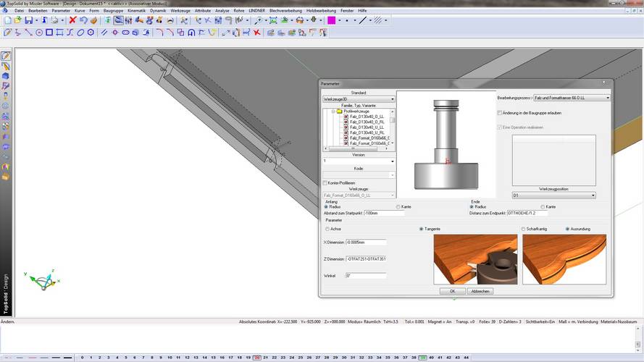Click the New document icon
This screenshot has width=644, height=362.
pos(8,20)
